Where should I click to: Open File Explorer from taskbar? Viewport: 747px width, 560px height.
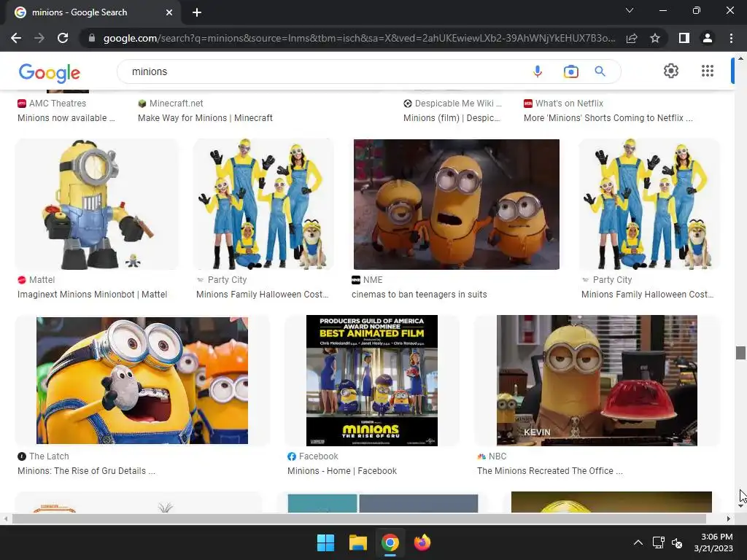coord(357,542)
